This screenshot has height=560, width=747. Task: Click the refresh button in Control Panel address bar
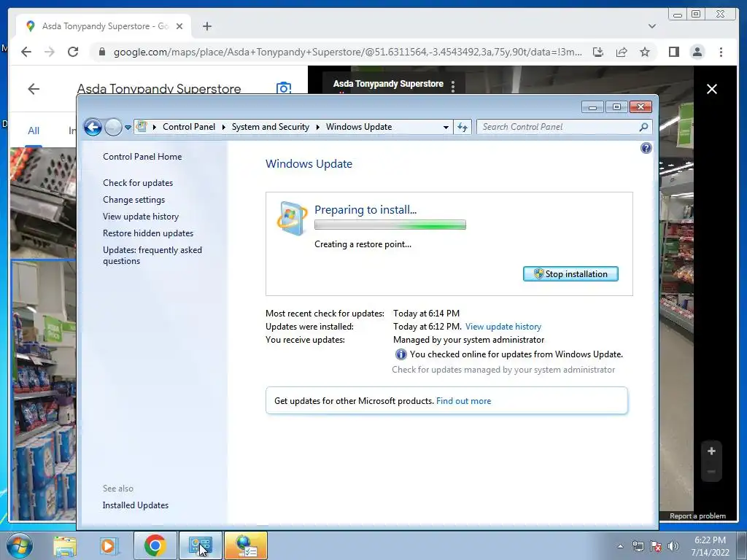[x=462, y=127]
